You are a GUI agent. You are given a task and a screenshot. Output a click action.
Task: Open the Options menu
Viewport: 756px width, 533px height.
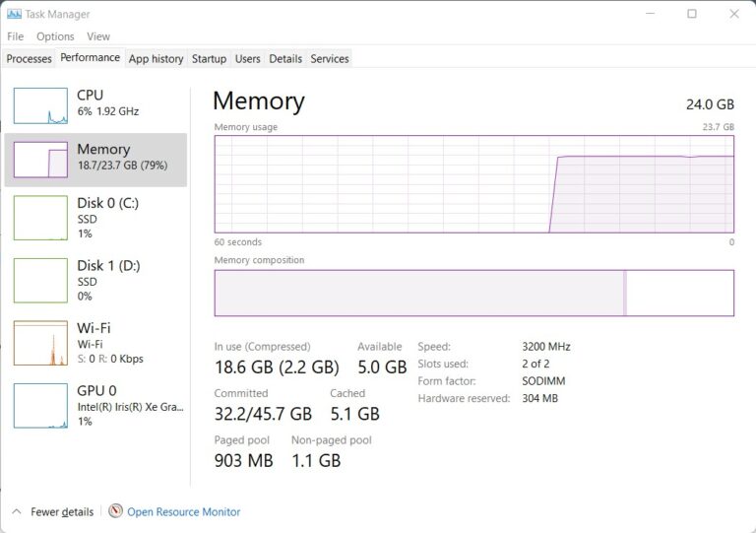click(55, 36)
